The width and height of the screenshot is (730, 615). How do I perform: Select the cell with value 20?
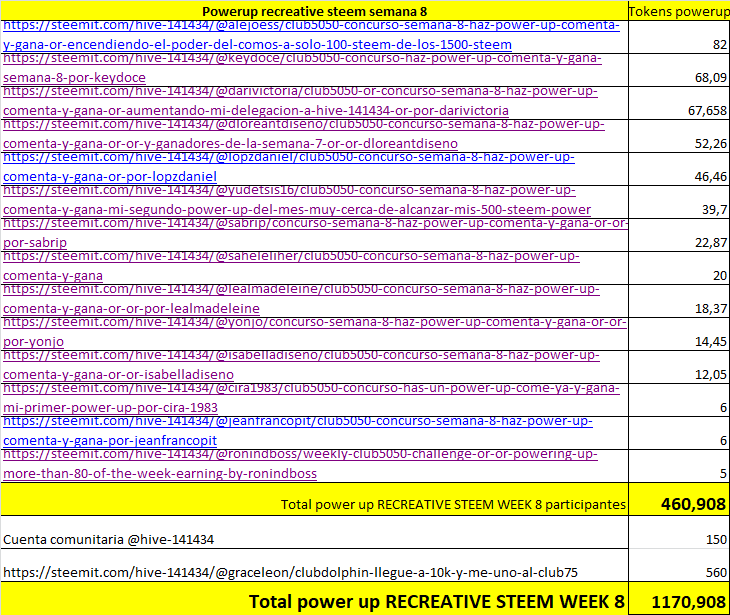679,268
